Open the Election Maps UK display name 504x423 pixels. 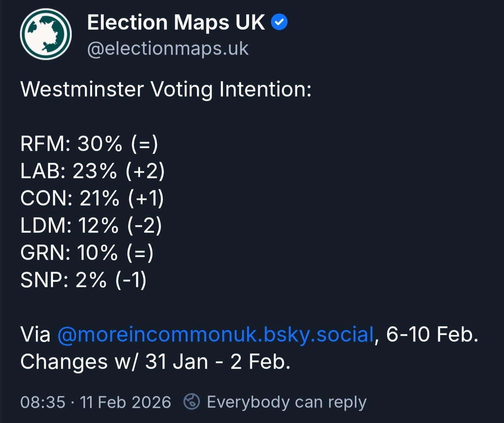176,23
